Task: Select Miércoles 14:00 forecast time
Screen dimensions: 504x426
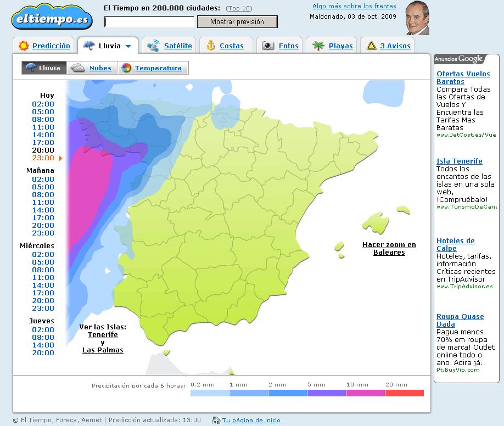Action: pyautogui.click(x=43, y=285)
